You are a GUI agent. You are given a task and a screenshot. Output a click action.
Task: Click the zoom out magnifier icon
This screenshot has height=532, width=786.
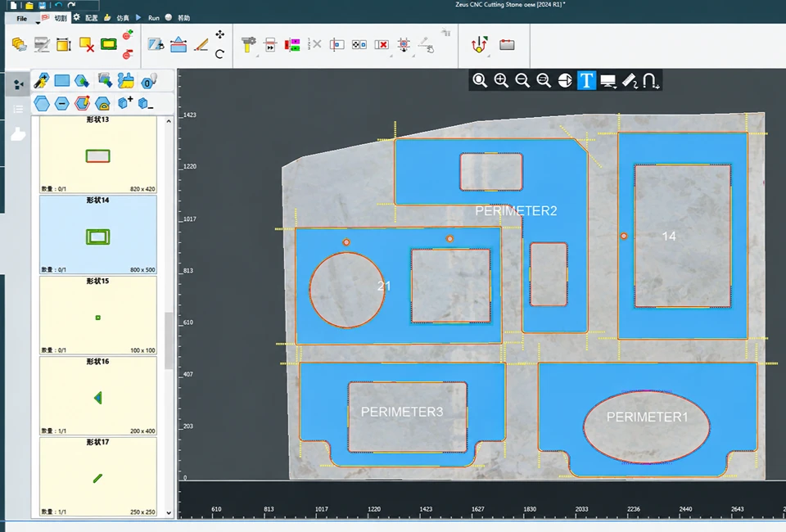coord(522,80)
